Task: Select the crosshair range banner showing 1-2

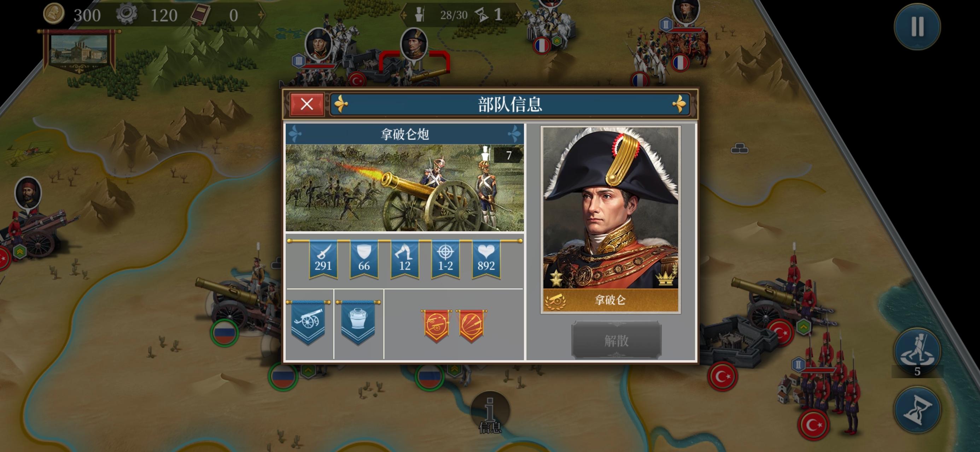Action: [x=445, y=260]
